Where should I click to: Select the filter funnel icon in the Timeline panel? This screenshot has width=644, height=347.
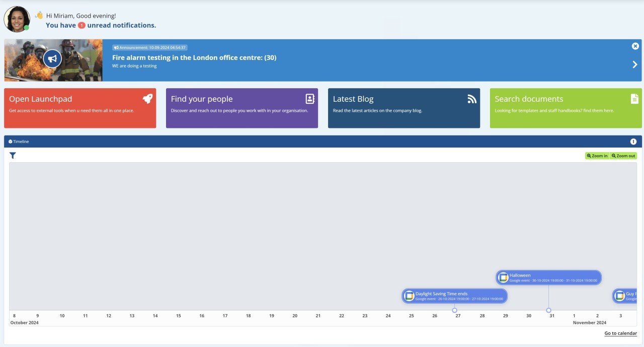point(13,156)
